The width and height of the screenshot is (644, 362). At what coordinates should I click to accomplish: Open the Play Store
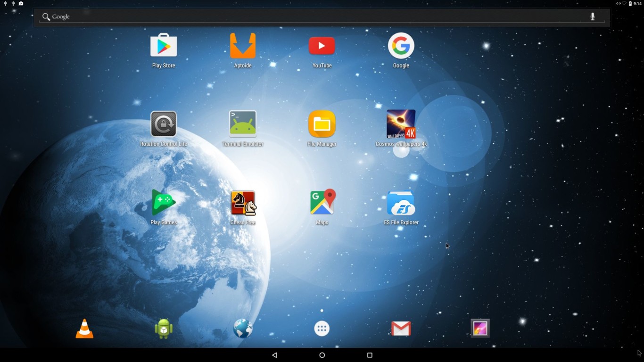pyautogui.click(x=164, y=46)
